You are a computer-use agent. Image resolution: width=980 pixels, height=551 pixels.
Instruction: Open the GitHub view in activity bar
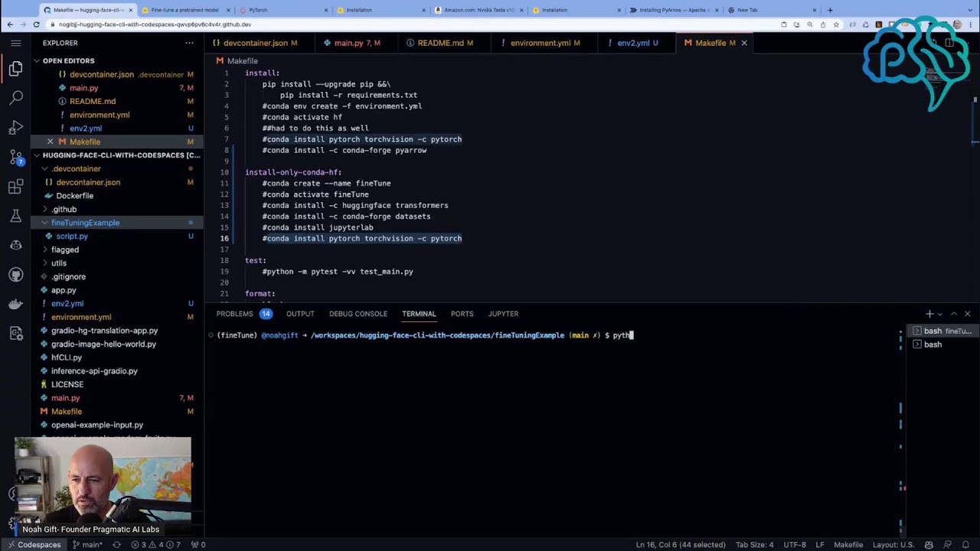16,275
